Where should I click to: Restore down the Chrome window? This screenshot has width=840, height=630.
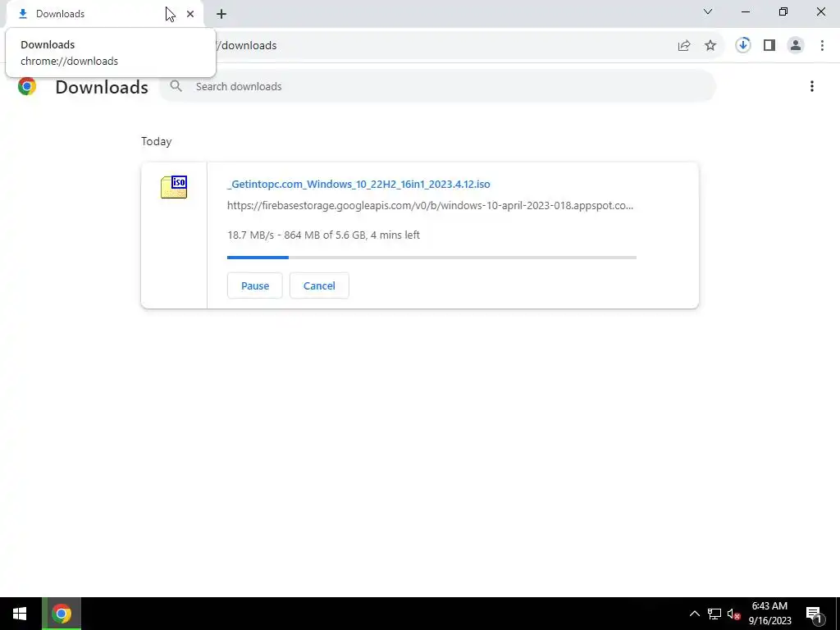(783, 11)
